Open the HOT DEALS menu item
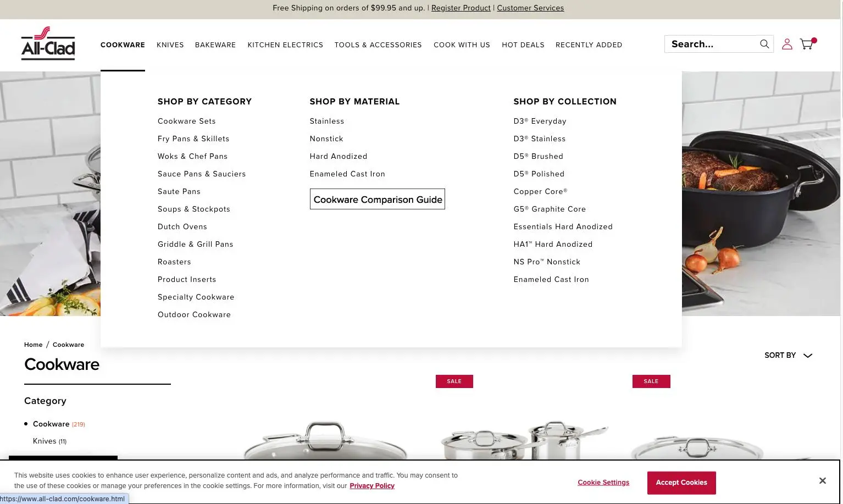 pyautogui.click(x=523, y=45)
